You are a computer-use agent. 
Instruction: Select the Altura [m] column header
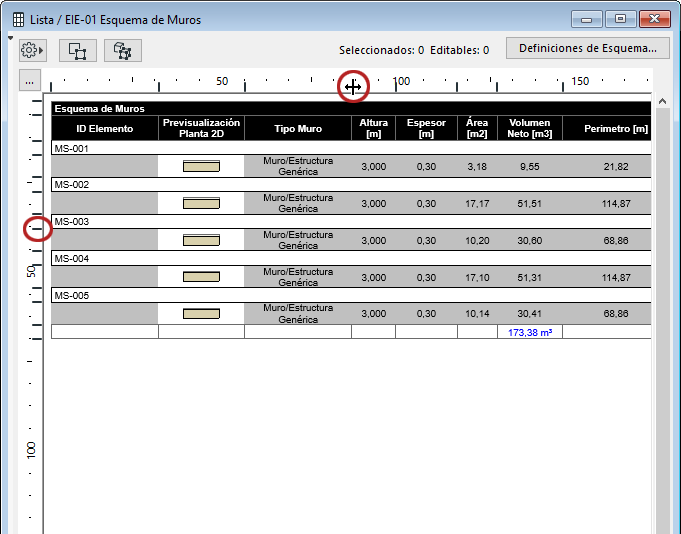[374, 129]
